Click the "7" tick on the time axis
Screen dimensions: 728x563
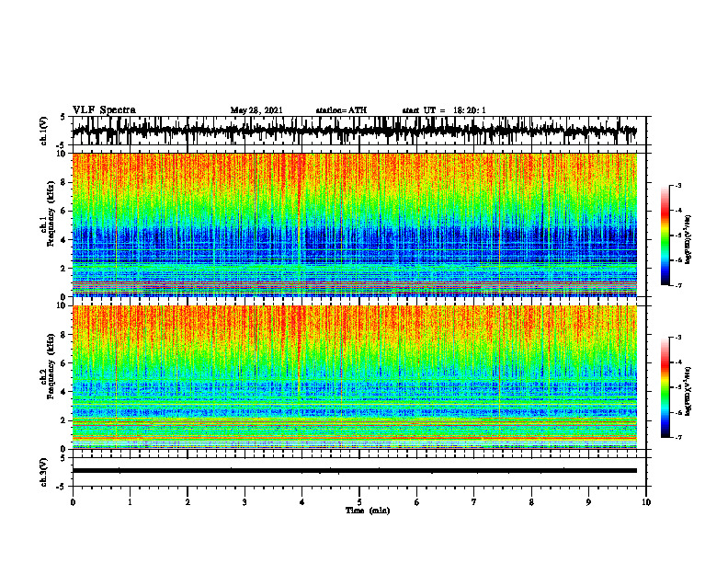coord(474,502)
